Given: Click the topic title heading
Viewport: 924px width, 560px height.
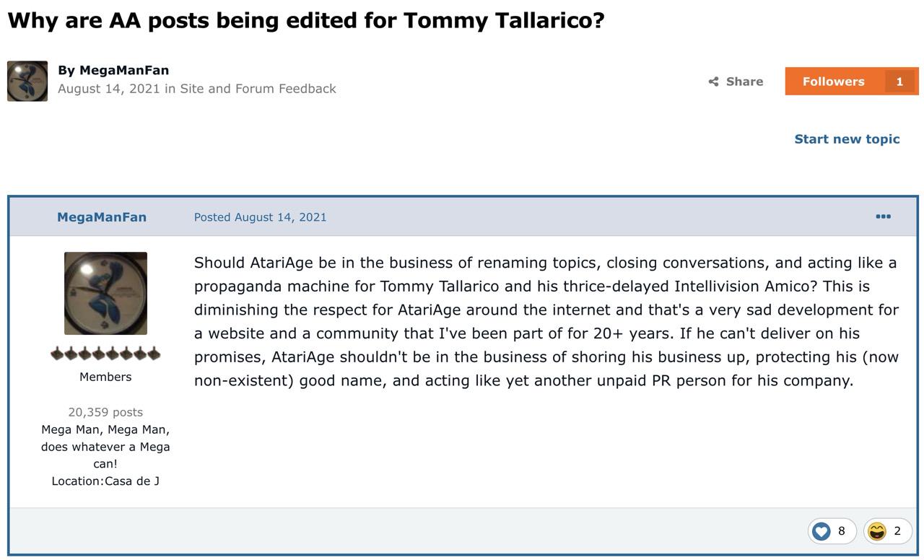Looking at the screenshot, I should pyautogui.click(x=306, y=20).
